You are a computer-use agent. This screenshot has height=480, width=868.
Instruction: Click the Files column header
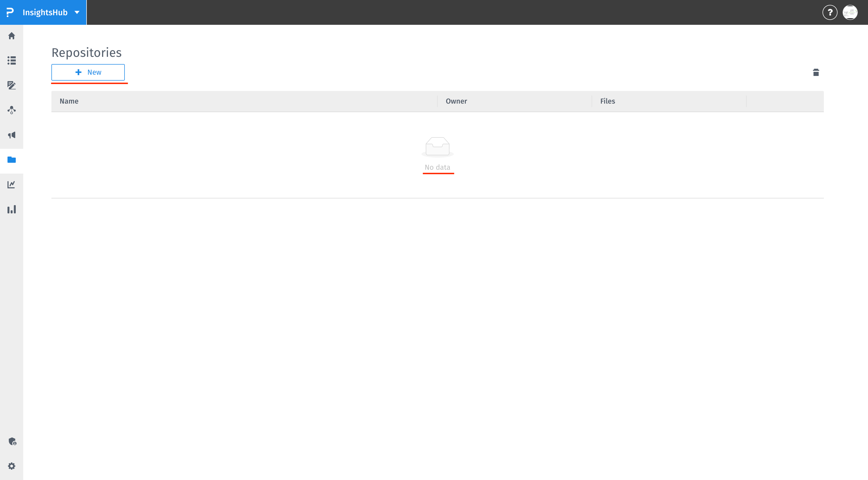[607, 101]
